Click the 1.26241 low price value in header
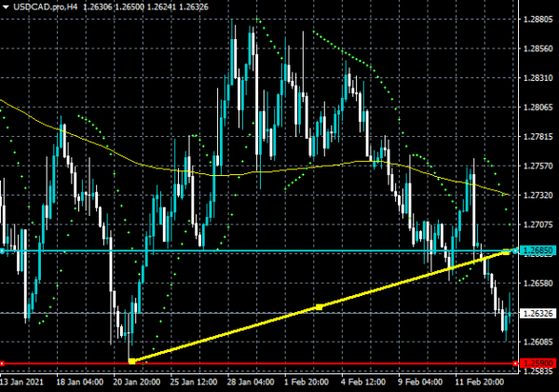The image size is (559, 392). pyautogui.click(x=161, y=7)
